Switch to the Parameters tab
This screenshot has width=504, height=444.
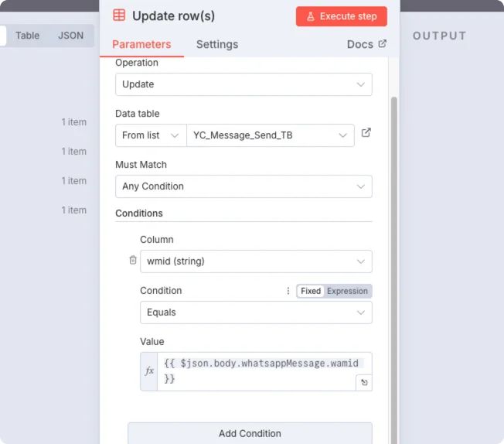coord(141,44)
